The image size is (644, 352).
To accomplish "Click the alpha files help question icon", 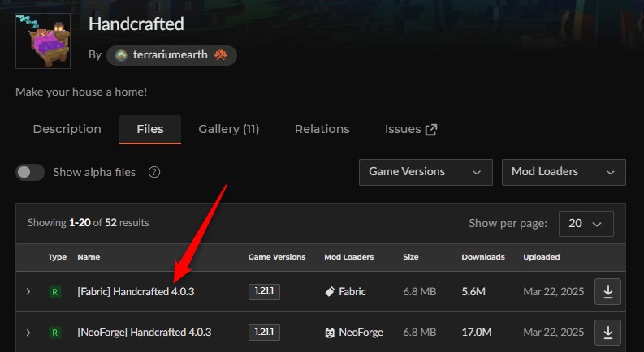I will pos(154,172).
